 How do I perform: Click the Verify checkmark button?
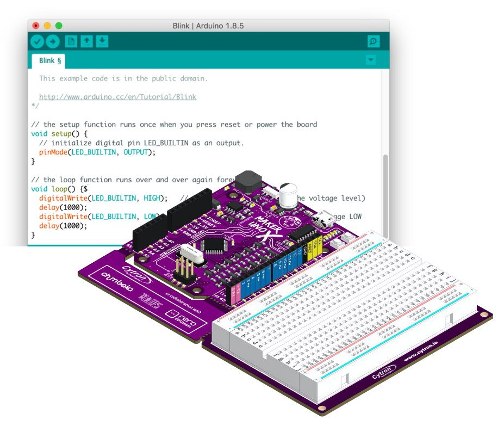click(x=38, y=41)
